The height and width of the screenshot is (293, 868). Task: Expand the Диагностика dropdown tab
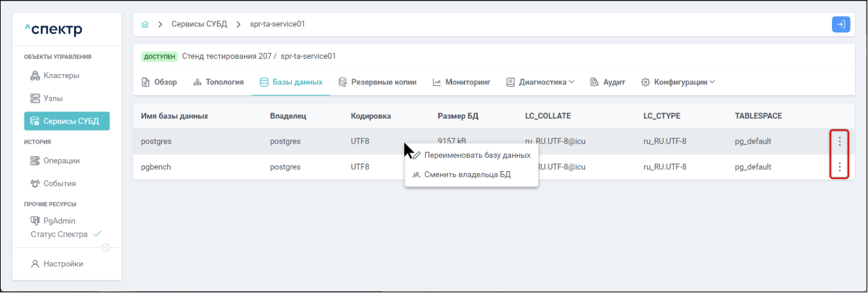(x=540, y=83)
